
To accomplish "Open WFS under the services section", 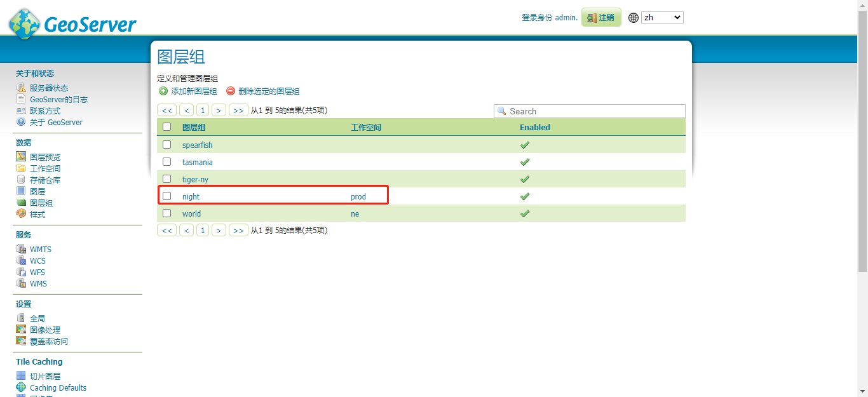I will tap(37, 272).
